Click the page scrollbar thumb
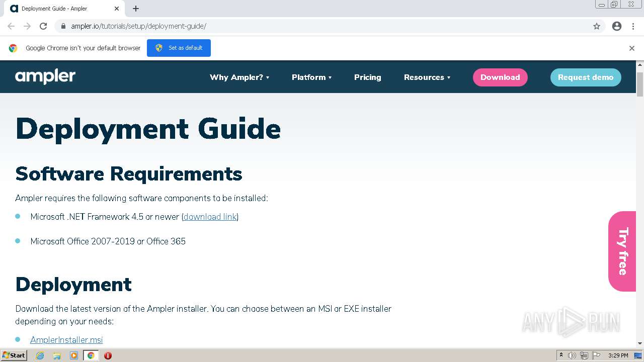The width and height of the screenshot is (644, 362). pos(640,84)
